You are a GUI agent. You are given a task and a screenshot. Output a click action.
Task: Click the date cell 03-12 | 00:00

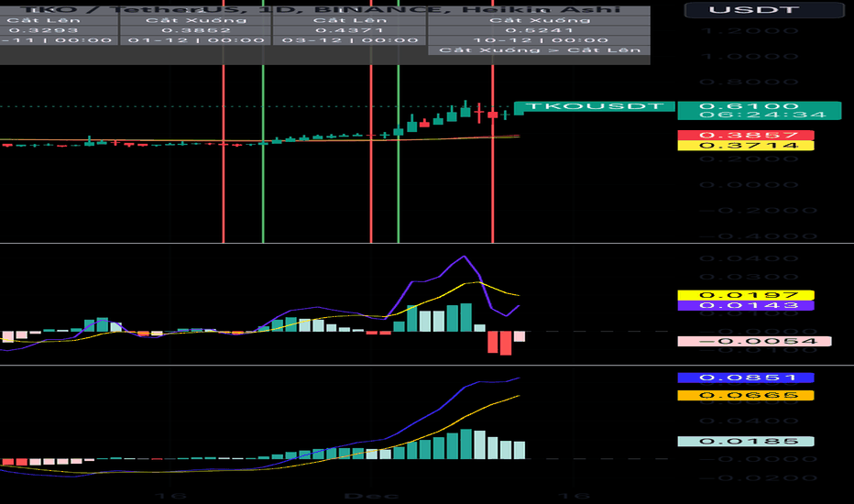pyautogui.click(x=350, y=40)
